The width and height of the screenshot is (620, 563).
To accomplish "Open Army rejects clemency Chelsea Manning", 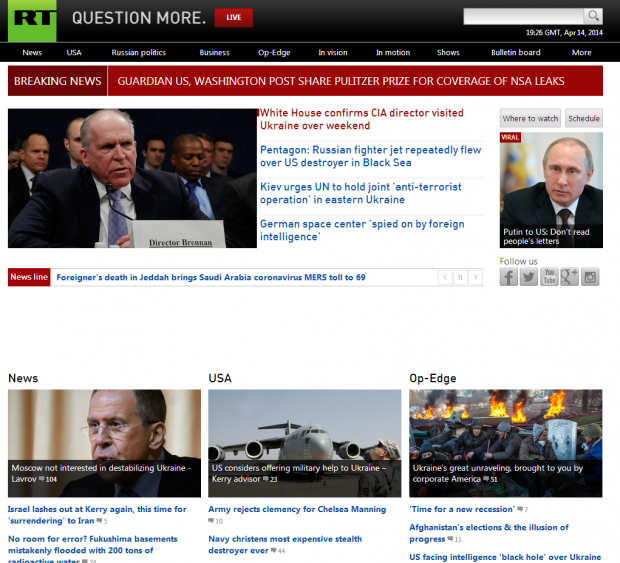I will coord(297,509).
